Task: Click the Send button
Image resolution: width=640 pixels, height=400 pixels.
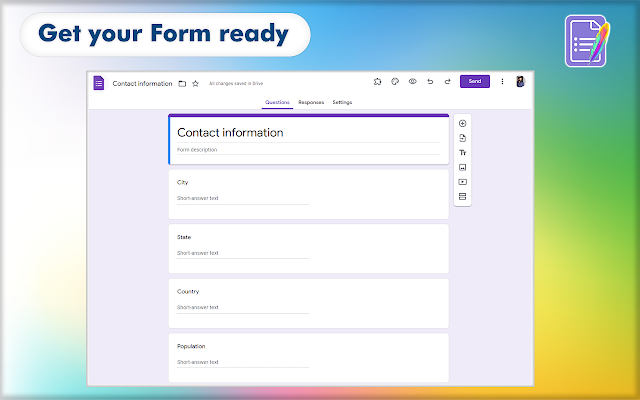Action: (475, 81)
